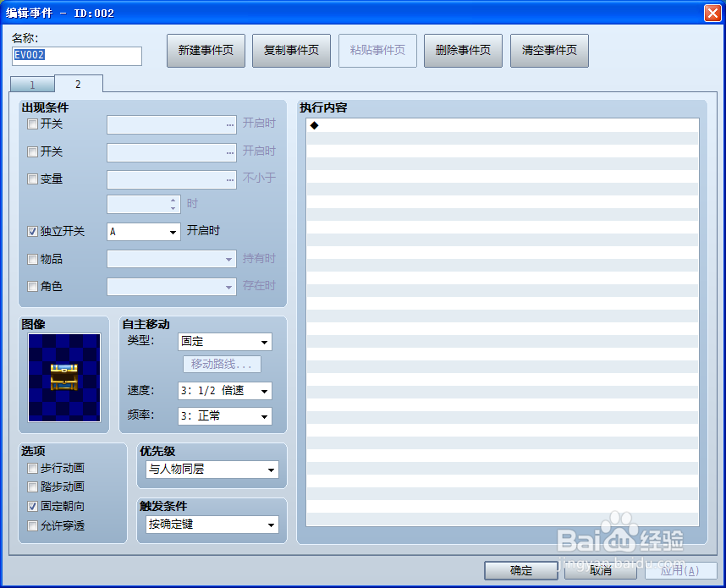Check the 踏步动画 option
726x588 pixels.
click(x=32, y=487)
